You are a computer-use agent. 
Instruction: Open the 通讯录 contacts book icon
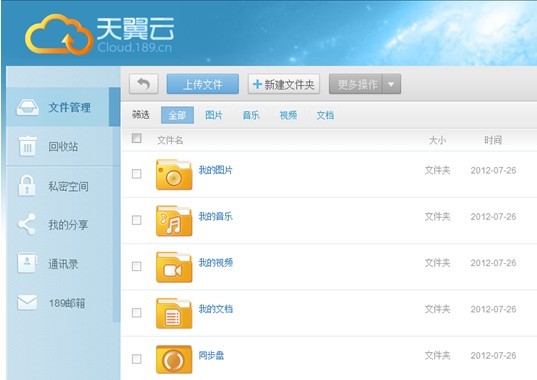[x=27, y=263]
